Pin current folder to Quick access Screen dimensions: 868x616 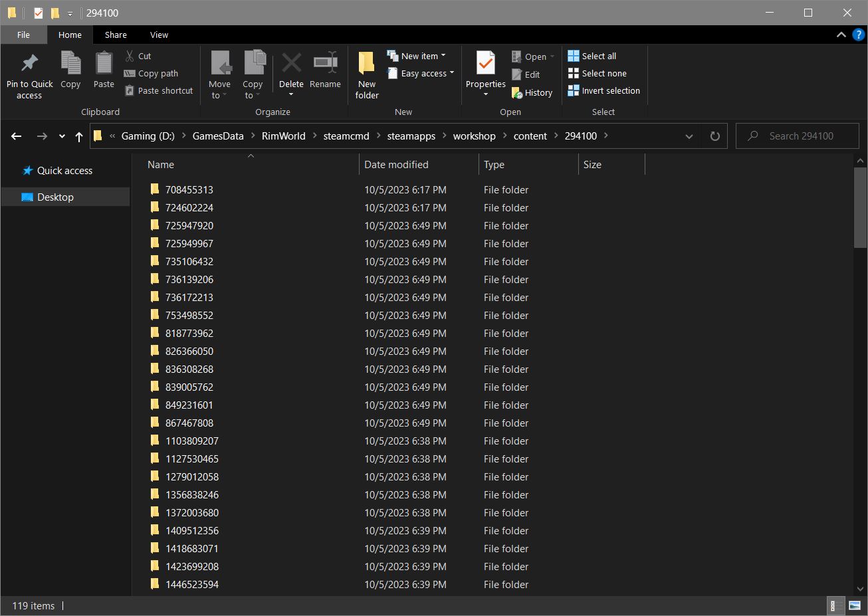(x=29, y=73)
